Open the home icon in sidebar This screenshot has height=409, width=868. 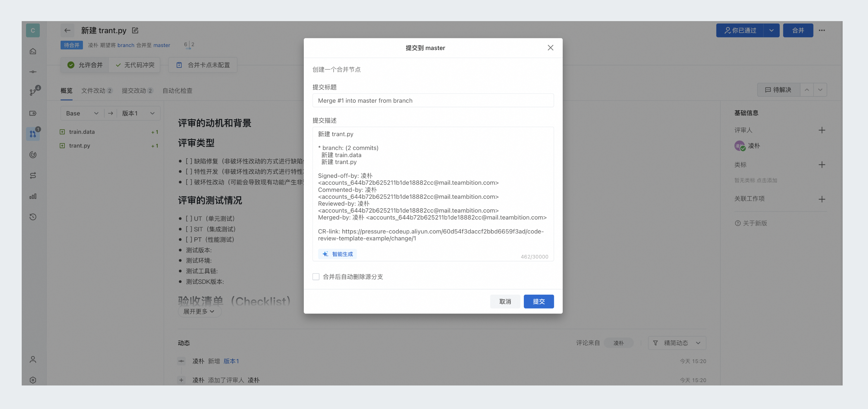pyautogui.click(x=33, y=51)
